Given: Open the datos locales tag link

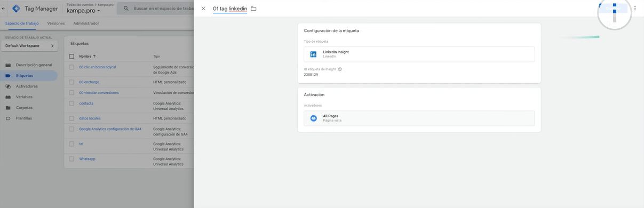Looking at the screenshot, I should 90,118.
